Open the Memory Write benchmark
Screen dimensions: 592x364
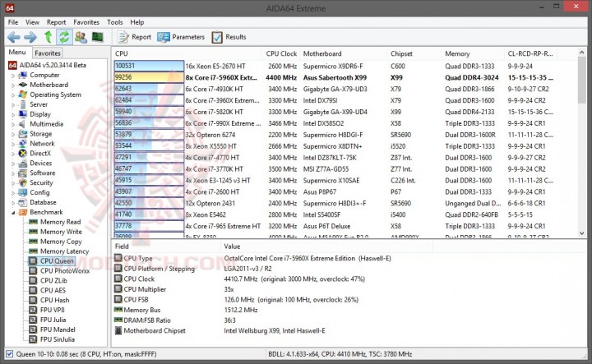[61, 232]
